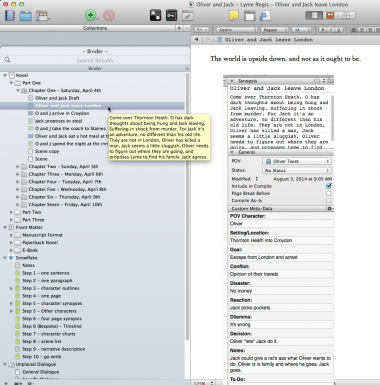
Task: Toggle bold formatting
Action: tap(322, 30)
